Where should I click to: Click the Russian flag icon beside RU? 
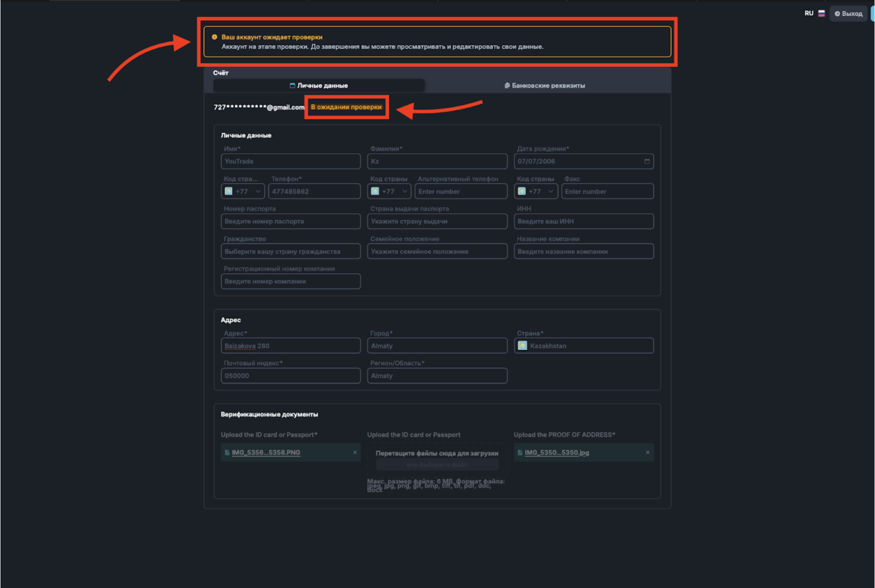pos(821,13)
